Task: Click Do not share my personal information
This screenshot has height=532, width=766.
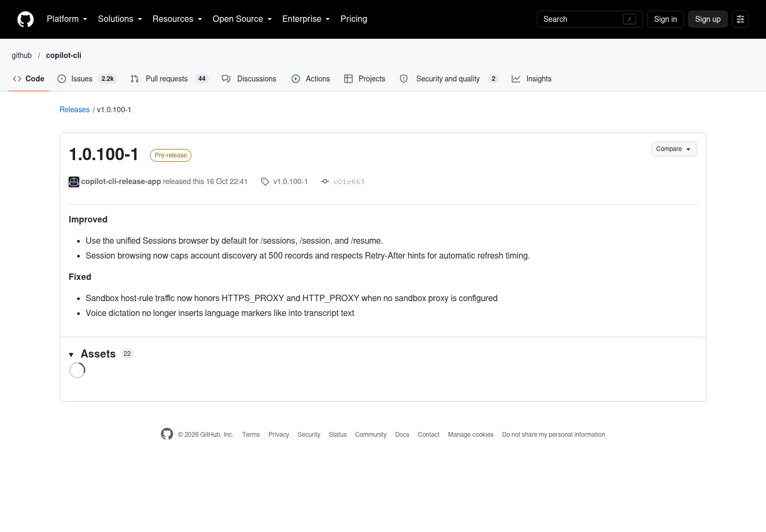Action: pos(554,435)
